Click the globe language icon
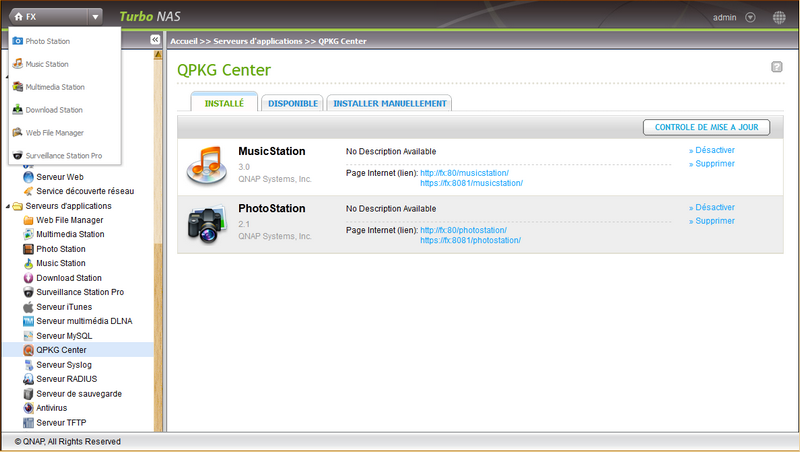 [779, 17]
